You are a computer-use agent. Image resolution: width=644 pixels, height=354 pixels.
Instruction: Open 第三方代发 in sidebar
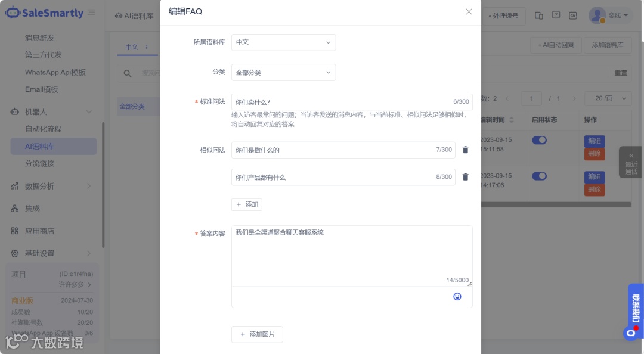(43, 55)
